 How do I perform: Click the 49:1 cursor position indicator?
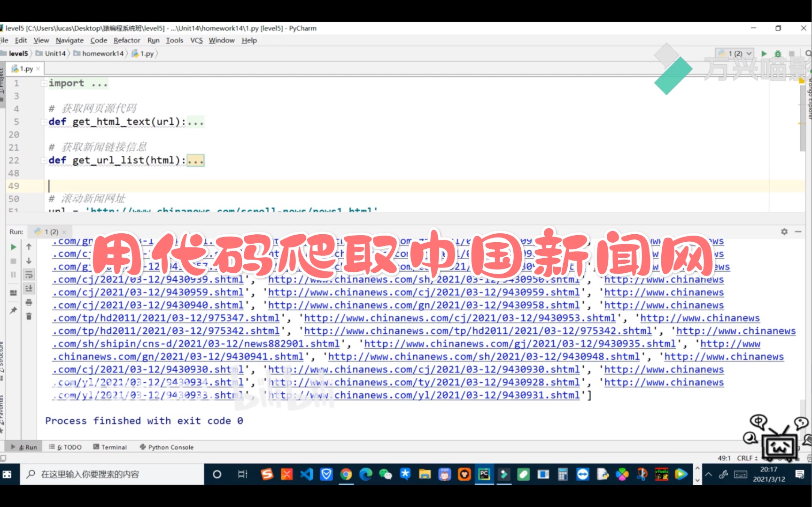(724, 458)
